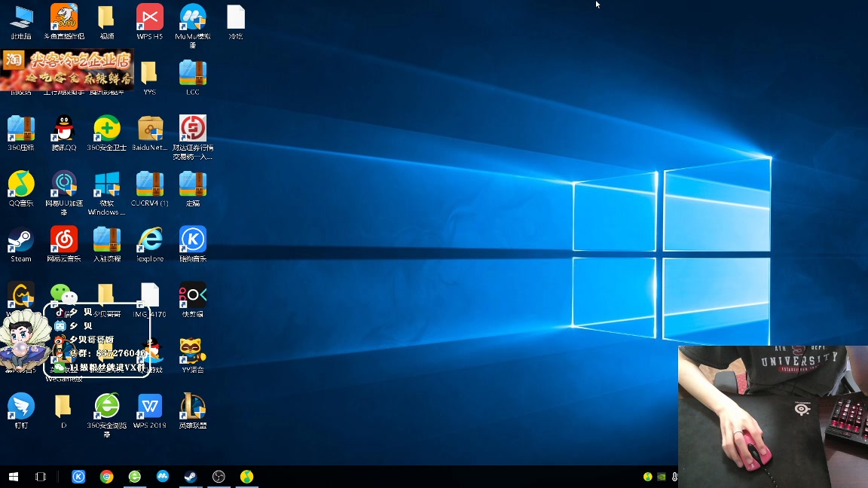The width and height of the screenshot is (868, 488).
Task: Select the 冷吃 file icon
Action: (236, 22)
